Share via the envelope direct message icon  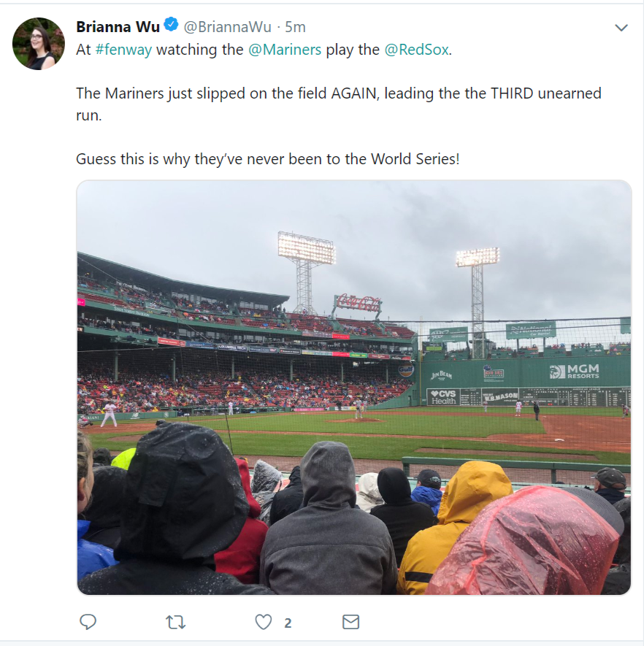(351, 622)
